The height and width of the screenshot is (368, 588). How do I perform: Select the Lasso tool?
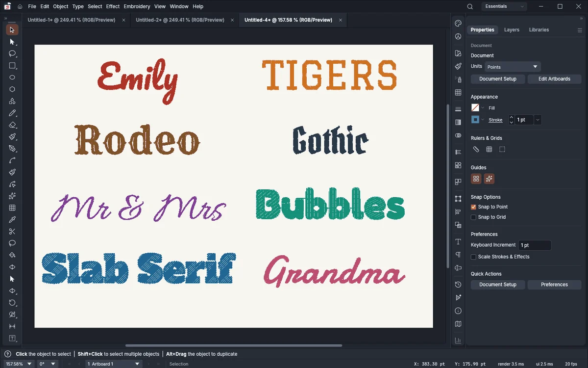pos(12,53)
